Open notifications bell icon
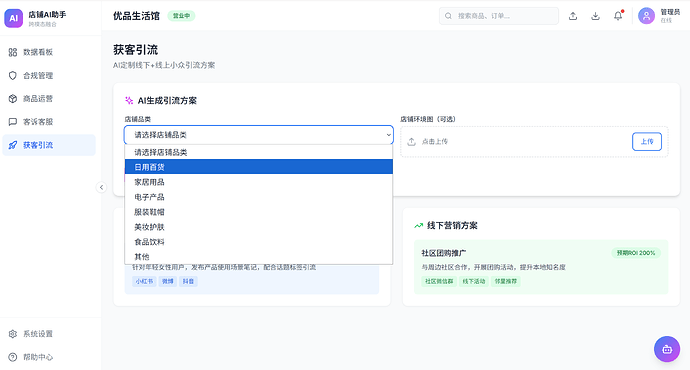The image size is (690, 370). (618, 16)
